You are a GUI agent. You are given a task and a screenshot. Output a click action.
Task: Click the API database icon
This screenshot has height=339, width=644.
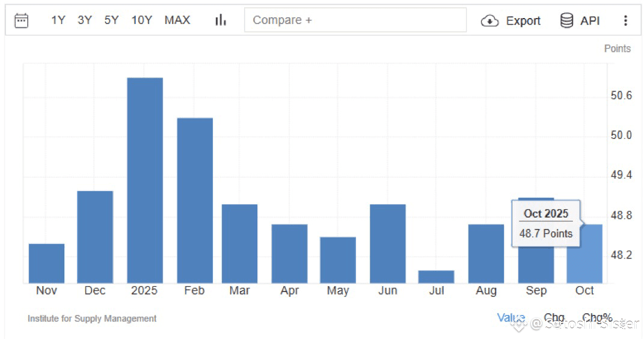[x=567, y=20]
